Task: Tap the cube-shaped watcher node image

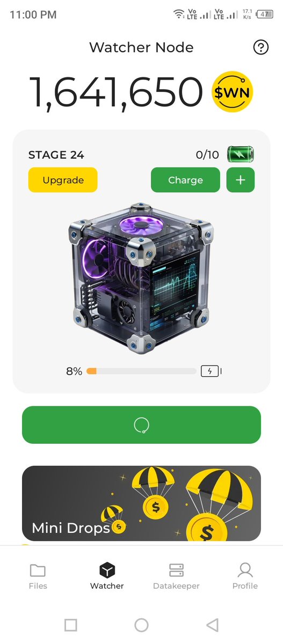Action: click(x=141, y=277)
